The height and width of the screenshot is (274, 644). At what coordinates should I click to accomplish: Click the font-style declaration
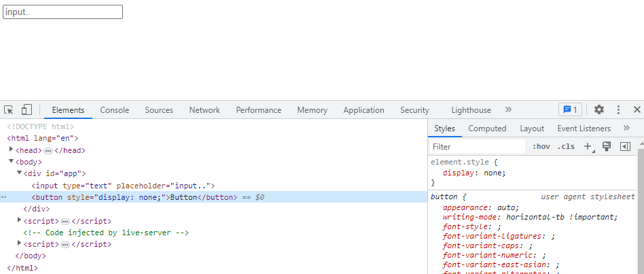(472, 227)
